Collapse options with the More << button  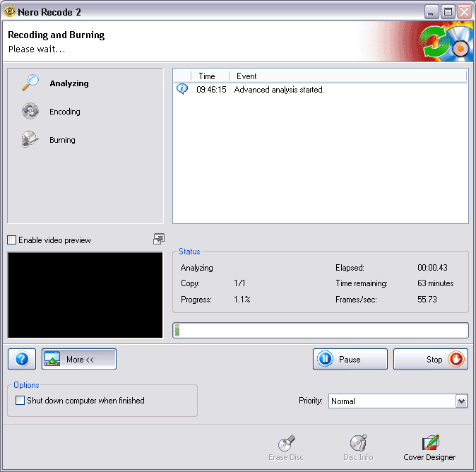point(79,360)
